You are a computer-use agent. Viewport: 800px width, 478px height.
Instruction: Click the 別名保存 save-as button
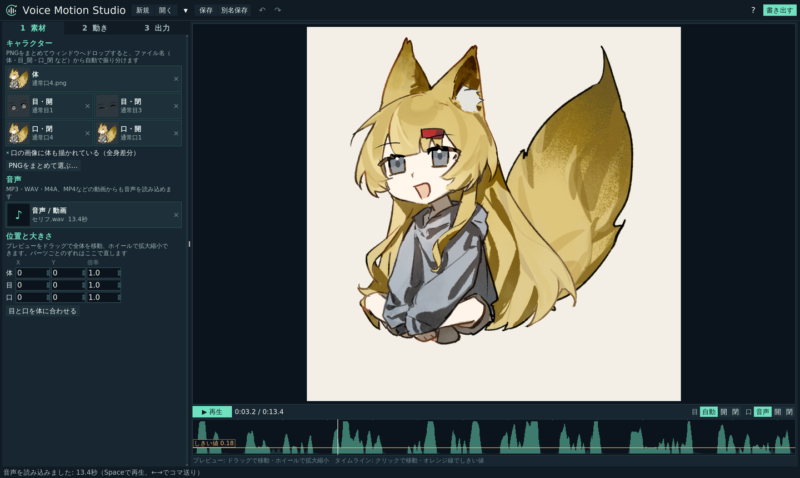(234, 10)
